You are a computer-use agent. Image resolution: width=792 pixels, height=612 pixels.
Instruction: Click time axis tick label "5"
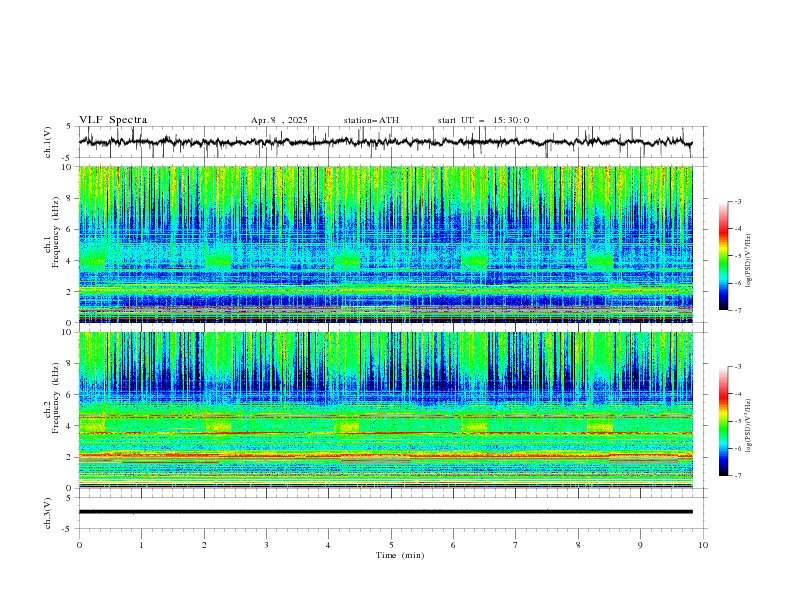click(391, 545)
